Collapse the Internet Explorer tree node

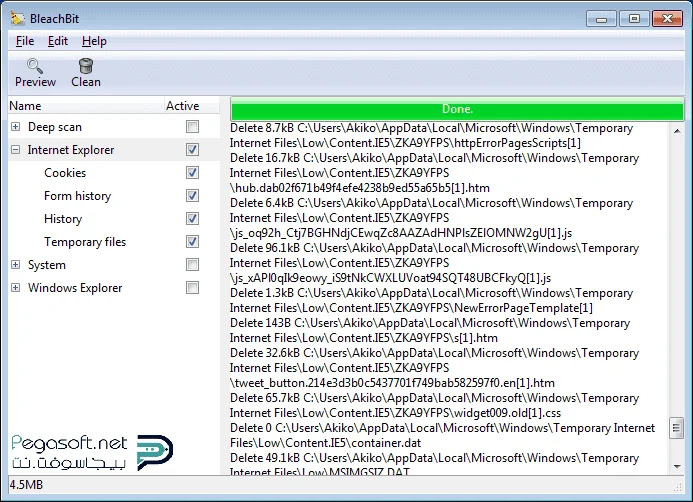tap(15, 150)
